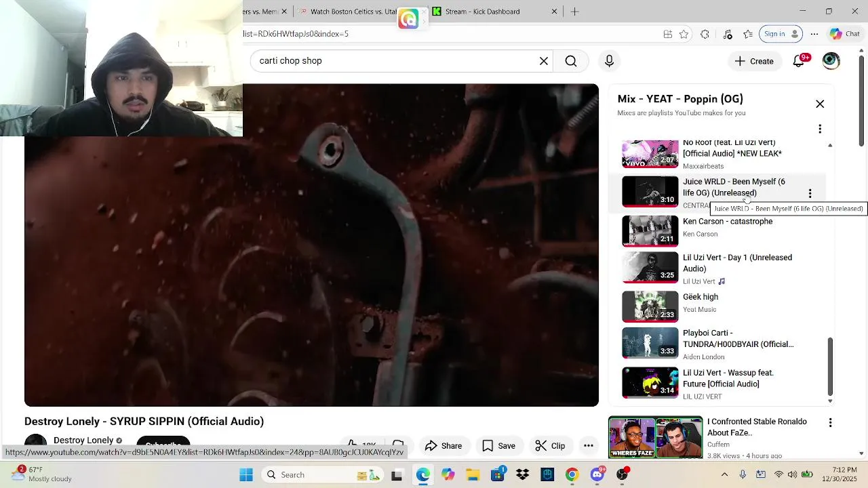Open File Explorer from the taskbar

click(x=473, y=474)
